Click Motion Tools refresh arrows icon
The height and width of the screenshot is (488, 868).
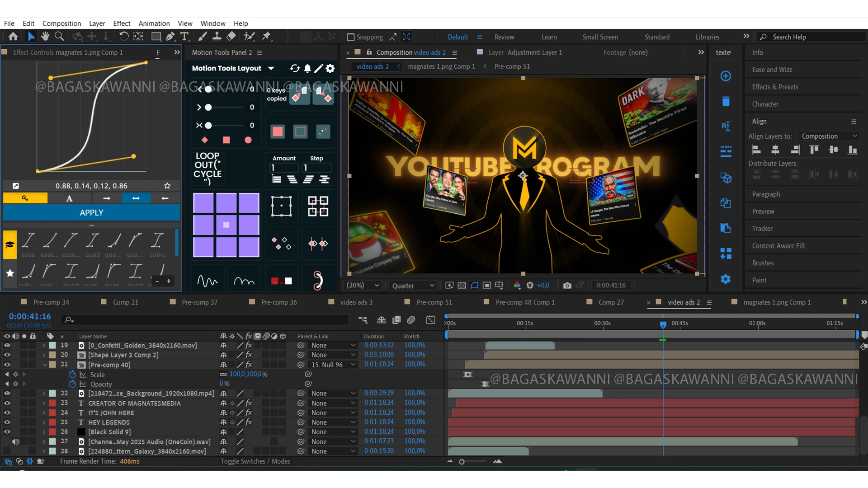click(295, 68)
